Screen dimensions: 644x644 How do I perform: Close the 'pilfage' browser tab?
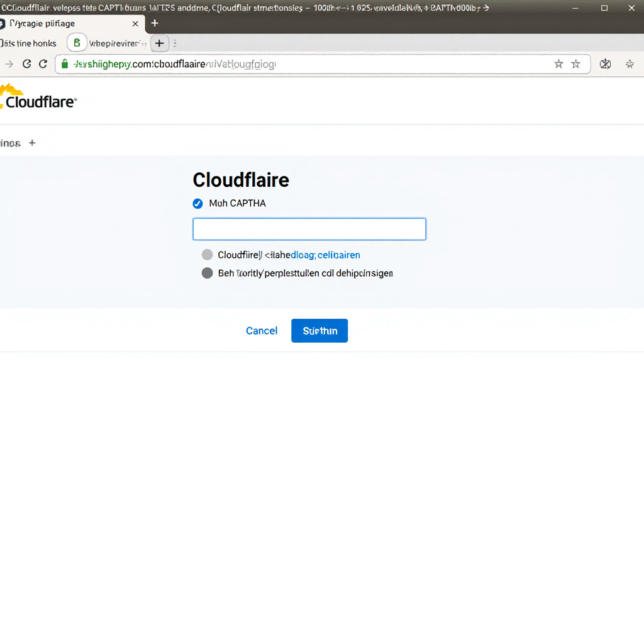(x=135, y=24)
